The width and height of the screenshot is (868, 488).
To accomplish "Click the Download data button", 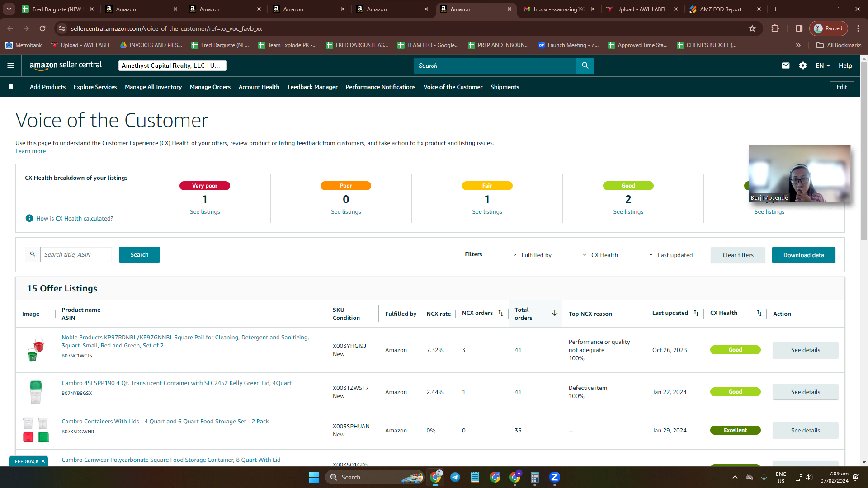I will (x=803, y=255).
